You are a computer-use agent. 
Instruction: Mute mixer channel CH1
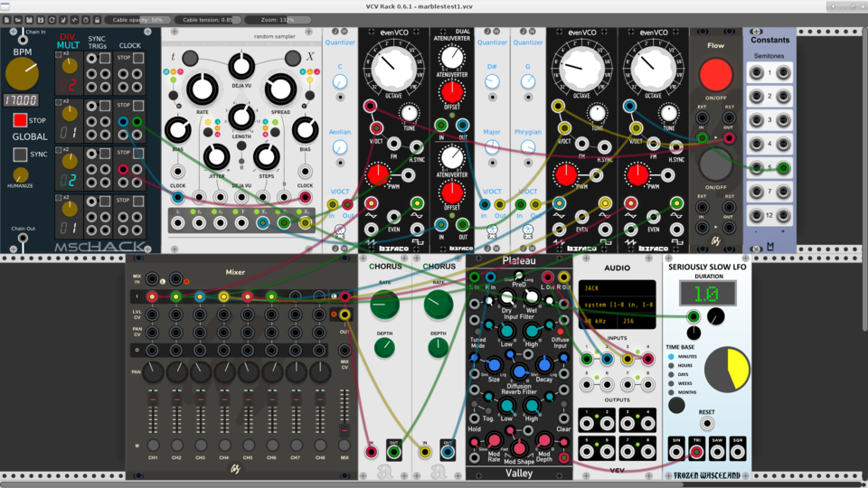153,445
